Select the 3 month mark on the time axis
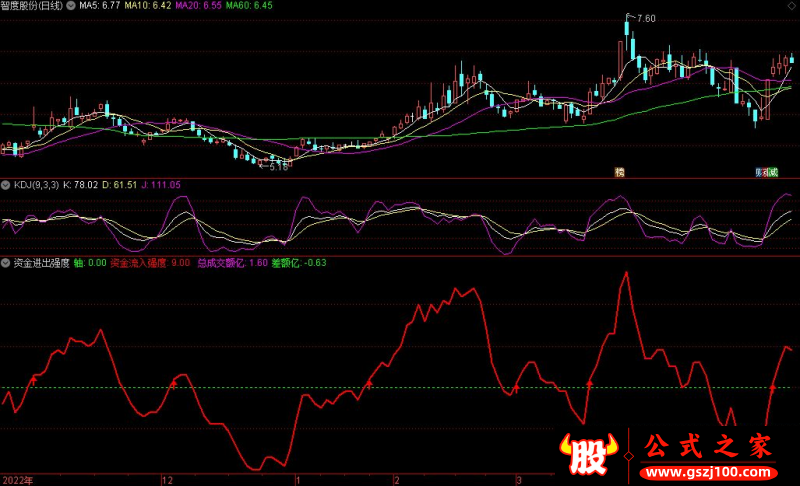800x486 pixels. tap(518, 480)
